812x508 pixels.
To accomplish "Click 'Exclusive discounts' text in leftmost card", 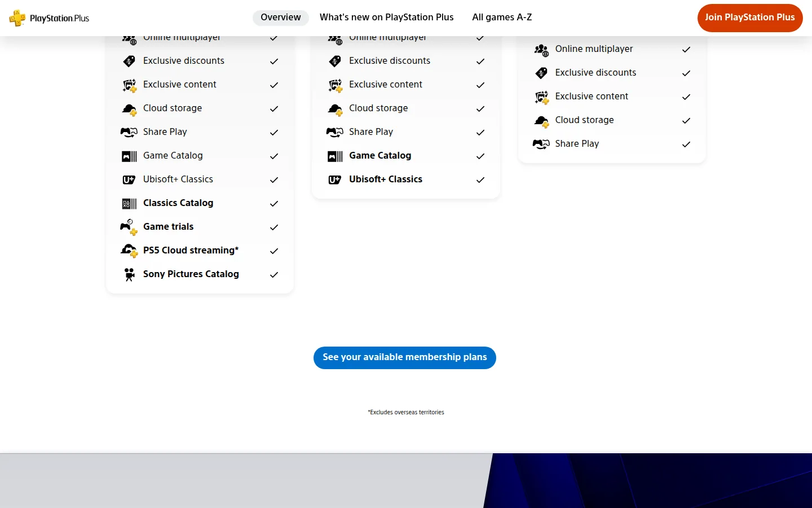I will point(184,61).
